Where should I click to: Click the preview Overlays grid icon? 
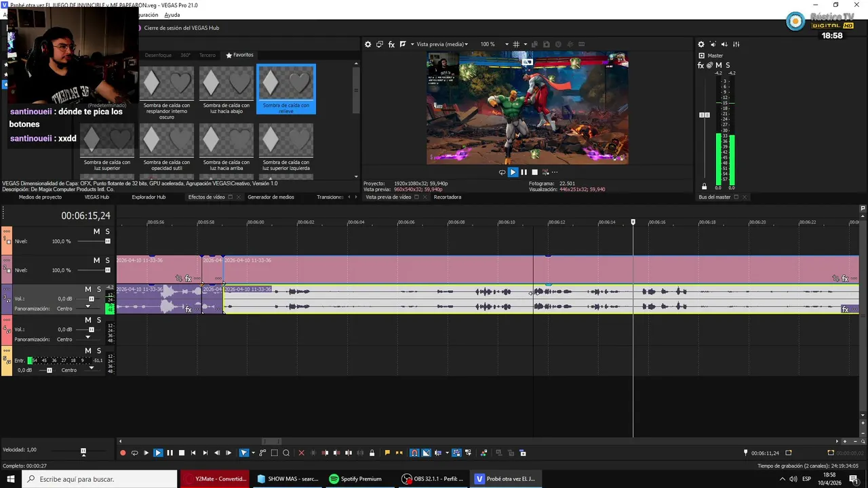pos(517,44)
